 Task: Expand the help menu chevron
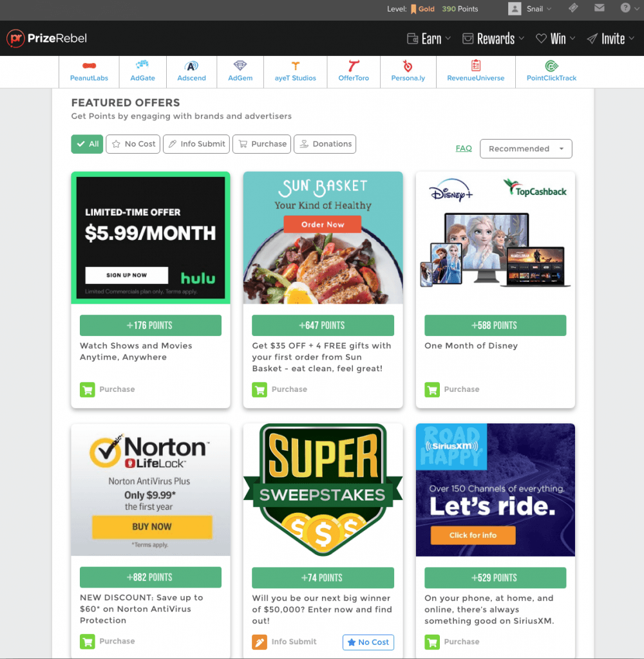[x=636, y=8]
